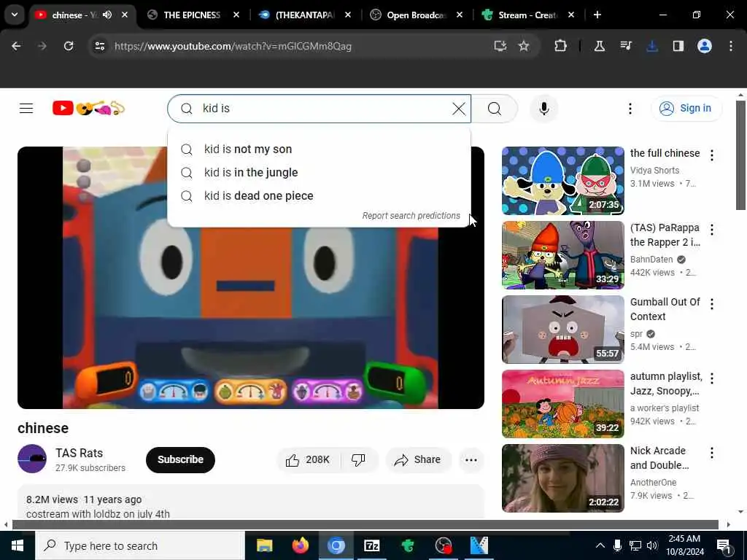Reload the YouTube page
This screenshot has height=560, width=747.
point(69,46)
